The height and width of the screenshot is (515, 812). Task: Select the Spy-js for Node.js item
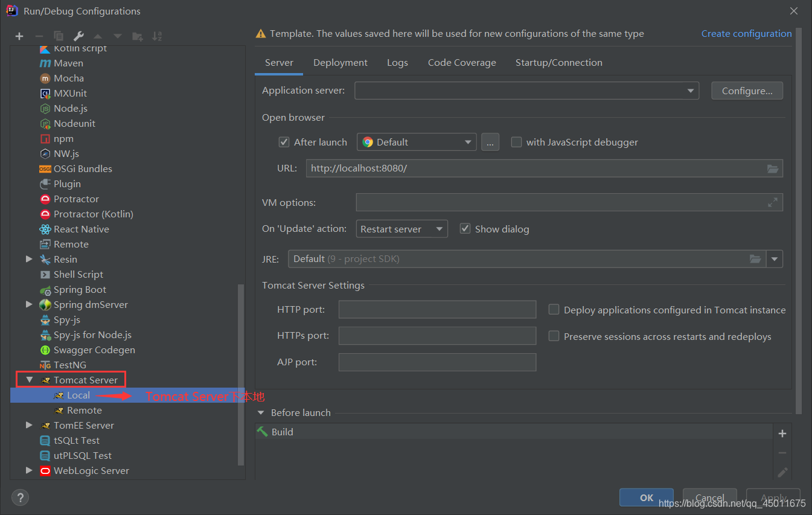[127, 334]
